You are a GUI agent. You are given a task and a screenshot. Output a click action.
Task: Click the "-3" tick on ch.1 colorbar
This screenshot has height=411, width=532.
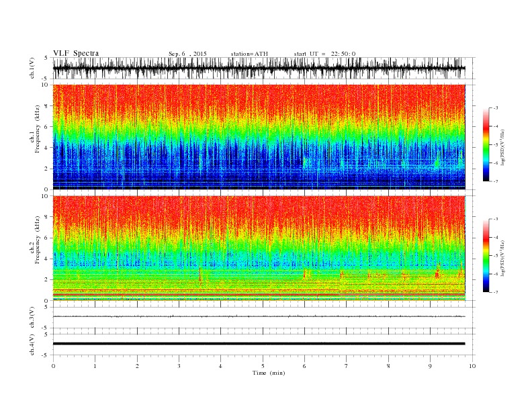[x=496, y=108]
